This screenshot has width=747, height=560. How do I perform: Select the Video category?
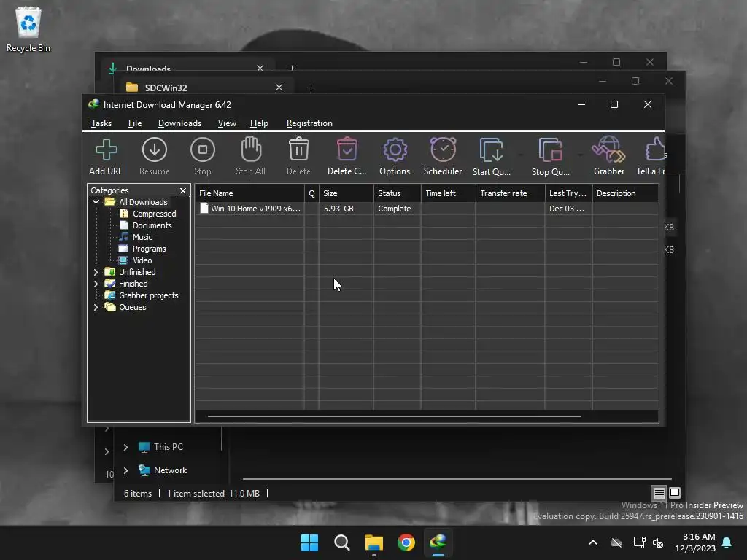(x=142, y=260)
